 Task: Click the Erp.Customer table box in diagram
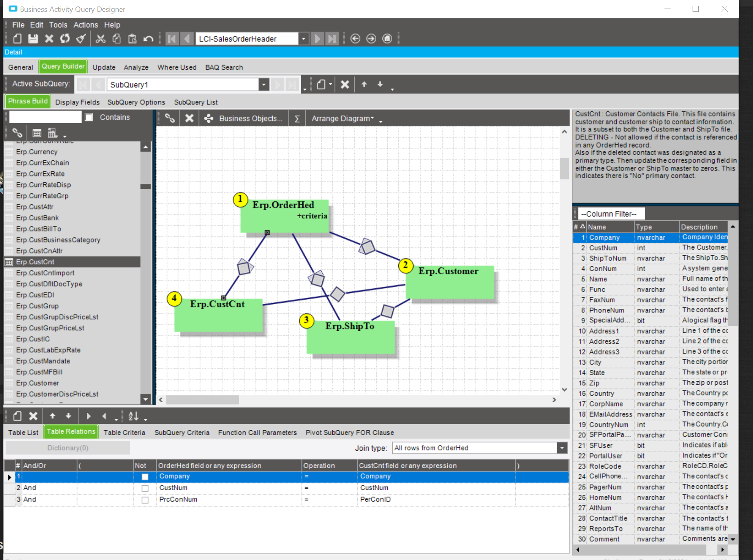point(450,282)
